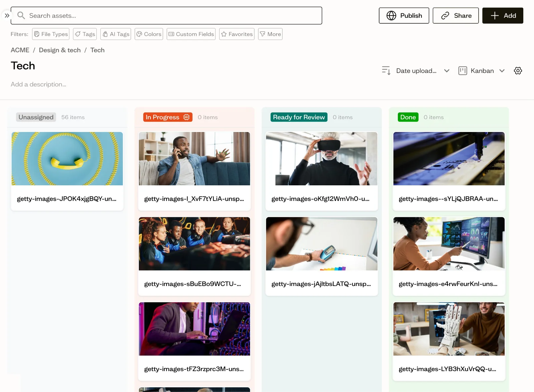Expand the sidebar with double chevron icon
The image size is (534, 392).
click(7, 16)
